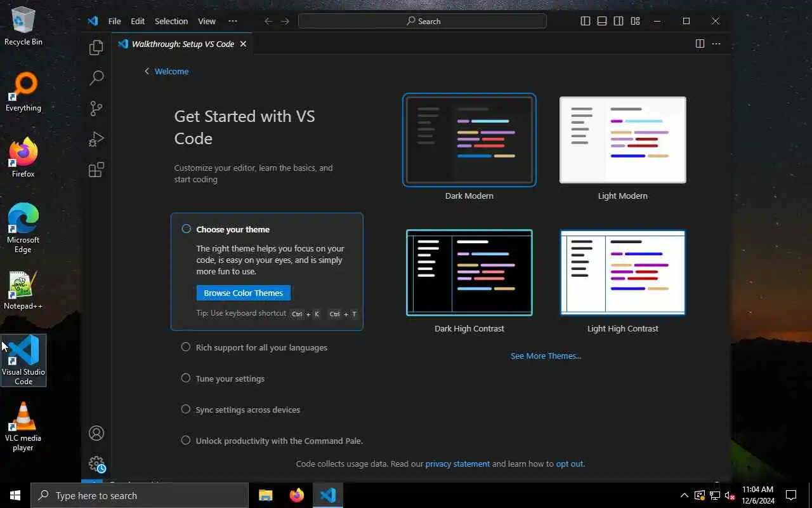Open the Edit menu

tap(138, 21)
